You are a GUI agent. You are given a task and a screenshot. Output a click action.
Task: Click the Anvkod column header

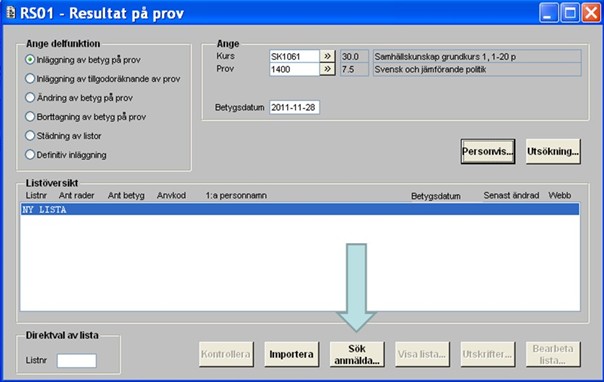(x=171, y=195)
